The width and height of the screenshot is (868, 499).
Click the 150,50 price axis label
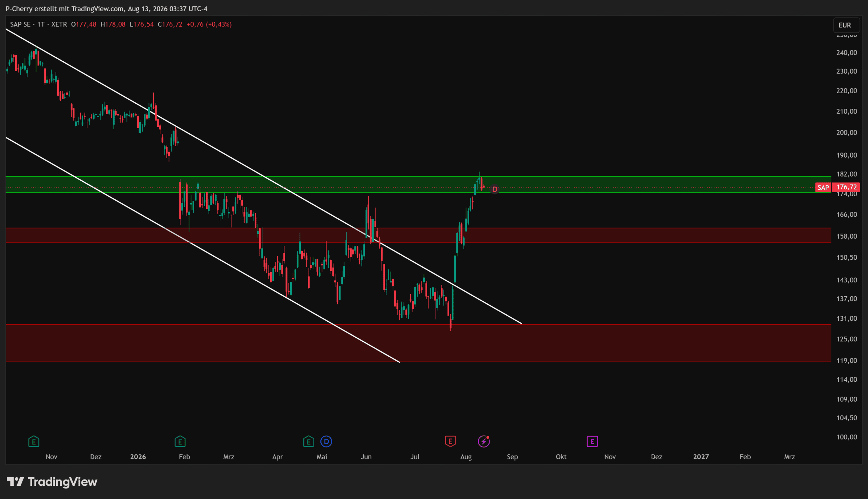[x=846, y=257]
